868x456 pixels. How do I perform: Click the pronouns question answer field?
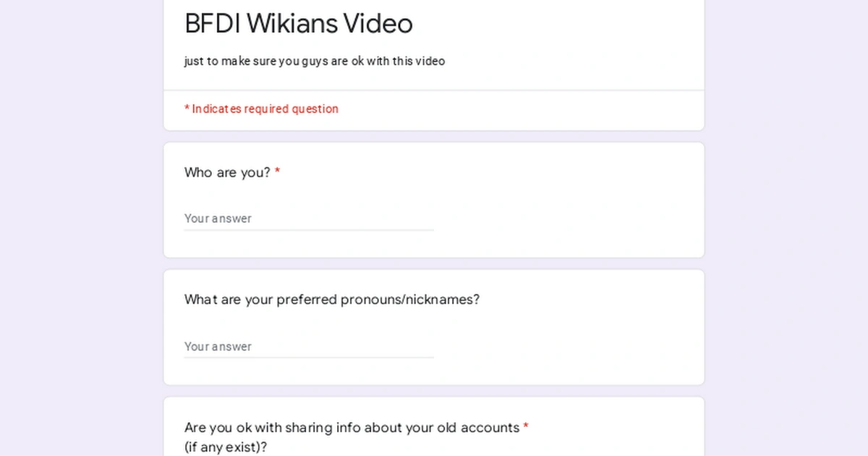pyautogui.click(x=304, y=346)
